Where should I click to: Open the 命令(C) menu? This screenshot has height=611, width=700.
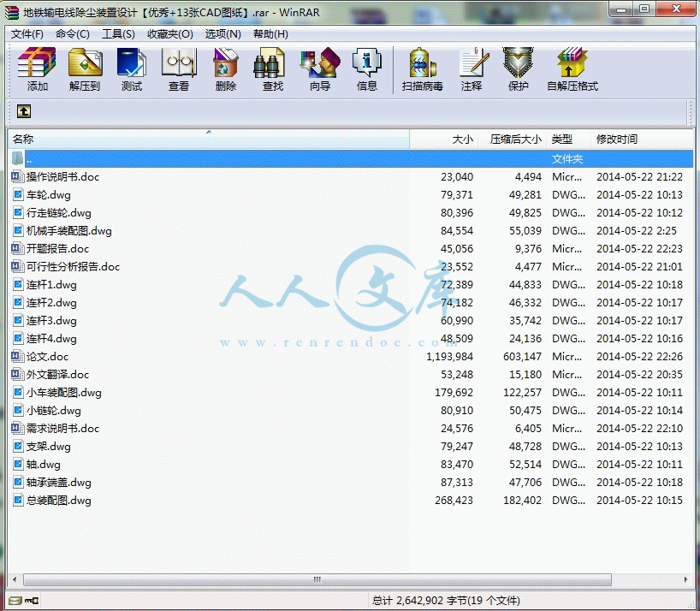[73, 34]
